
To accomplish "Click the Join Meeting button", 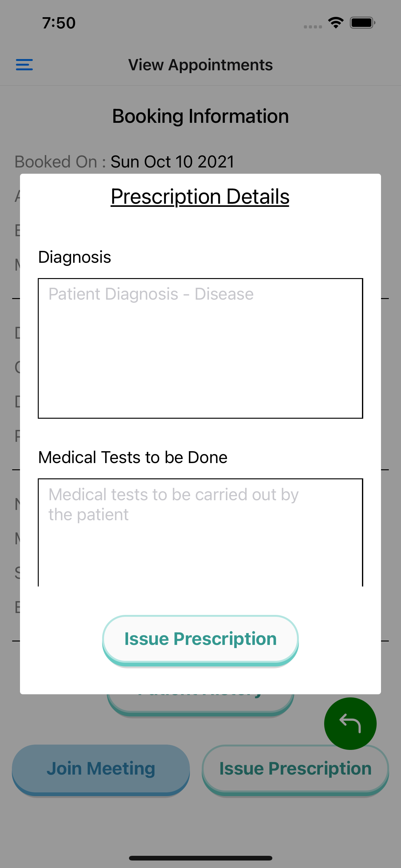I will 101,769.
